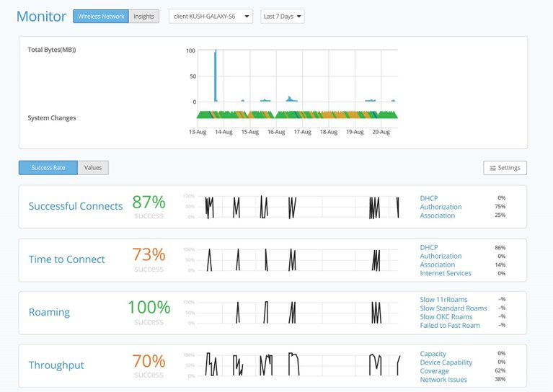The height and width of the screenshot is (392, 553).
Task: Select the Roaming metric title
Action: (49, 313)
